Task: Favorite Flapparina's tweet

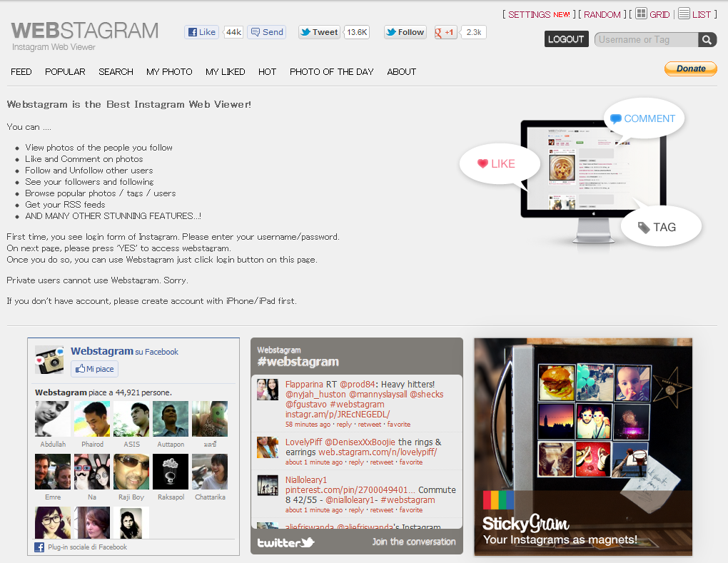Action: click(399, 425)
